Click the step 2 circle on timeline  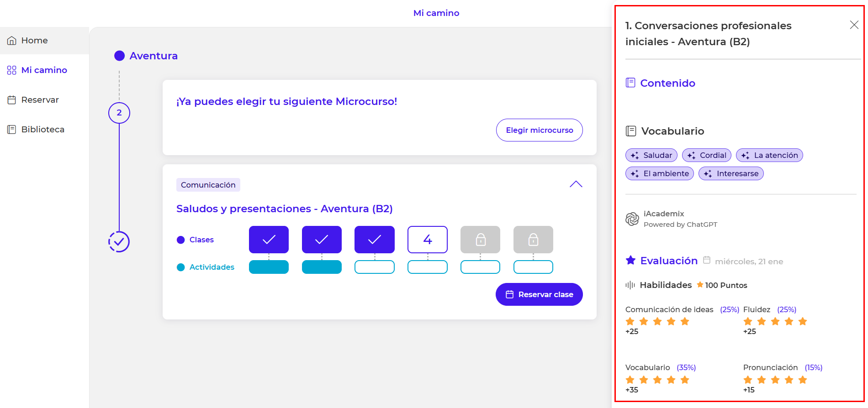coord(119,113)
